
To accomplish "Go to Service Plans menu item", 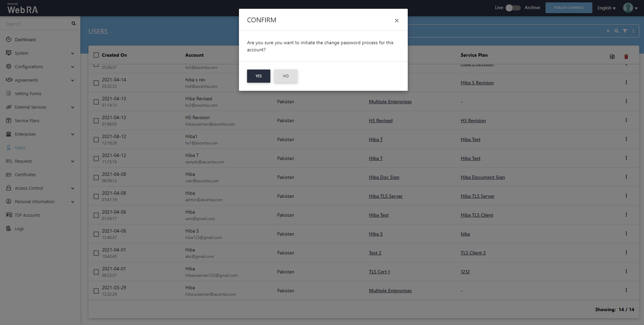I will 27,120.
